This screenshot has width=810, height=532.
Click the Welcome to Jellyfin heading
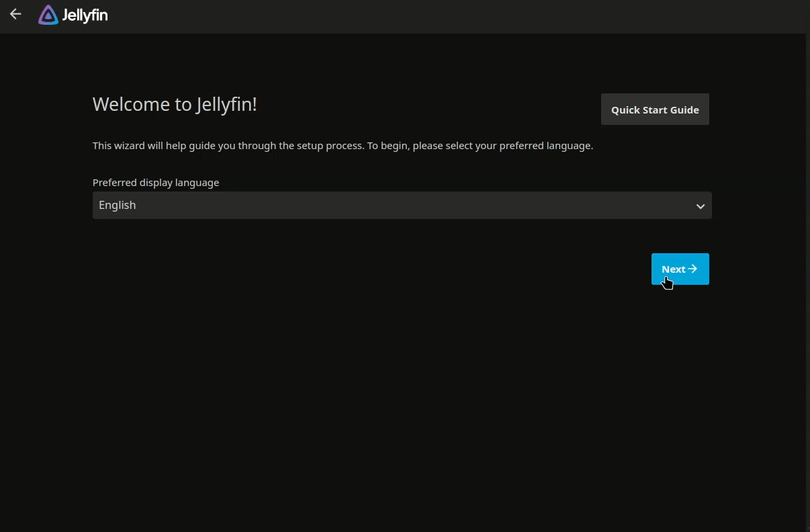(175, 104)
